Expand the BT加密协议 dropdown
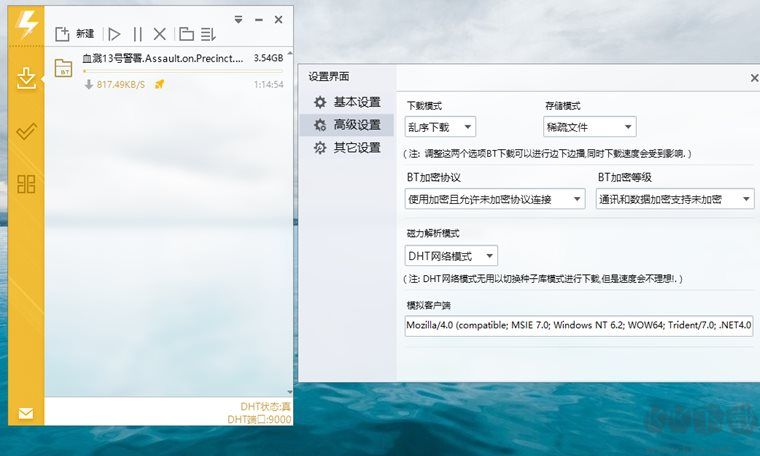760x456 pixels. (495, 199)
